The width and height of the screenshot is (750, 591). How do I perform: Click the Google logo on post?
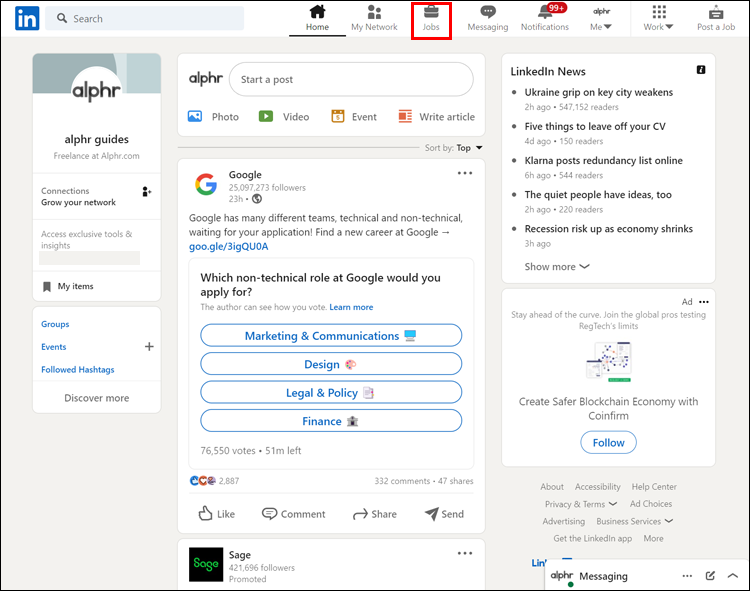(x=206, y=185)
